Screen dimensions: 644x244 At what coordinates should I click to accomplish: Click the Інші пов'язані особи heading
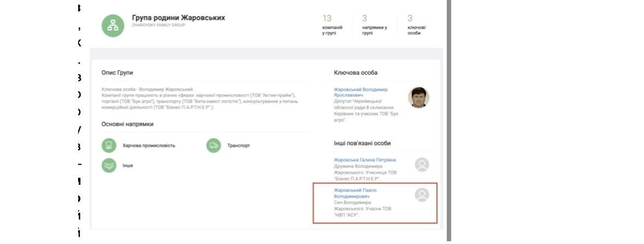point(362,143)
